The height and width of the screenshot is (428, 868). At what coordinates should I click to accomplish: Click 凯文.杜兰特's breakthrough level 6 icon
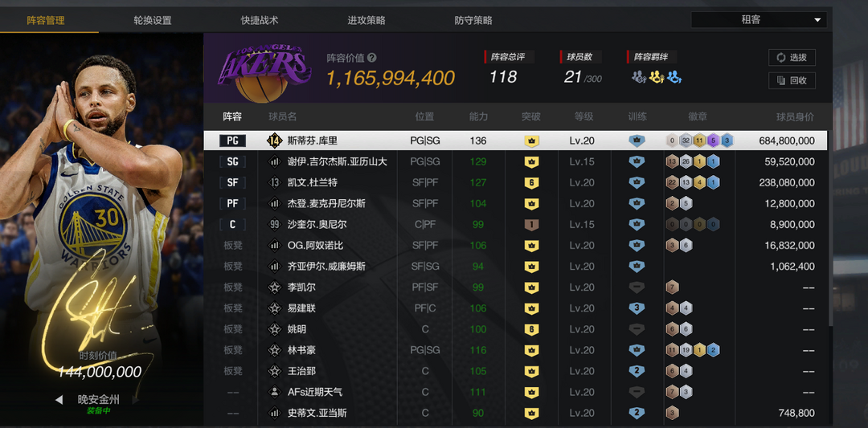point(531,183)
